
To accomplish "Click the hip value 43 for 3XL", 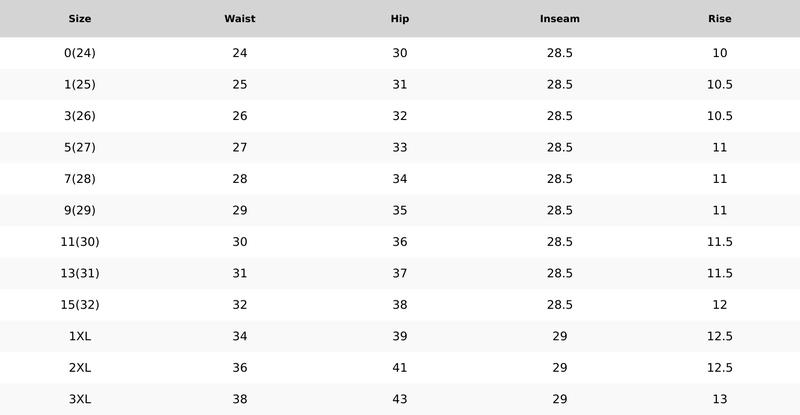I will pos(399,399).
